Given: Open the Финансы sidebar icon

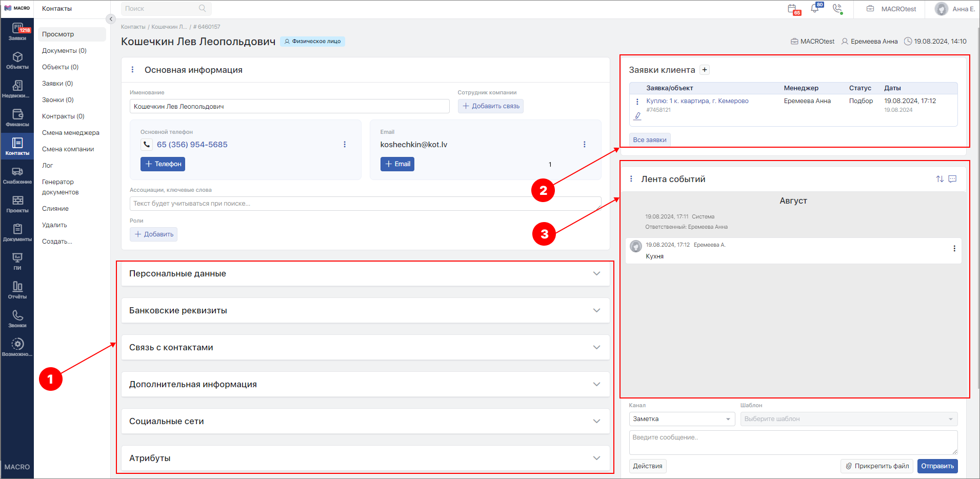Looking at the screenshot, I should click(x=17, y=118).
